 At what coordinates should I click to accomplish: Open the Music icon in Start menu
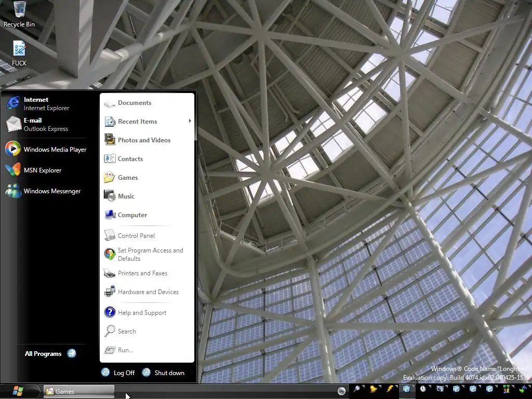click(x=110, y=196)
